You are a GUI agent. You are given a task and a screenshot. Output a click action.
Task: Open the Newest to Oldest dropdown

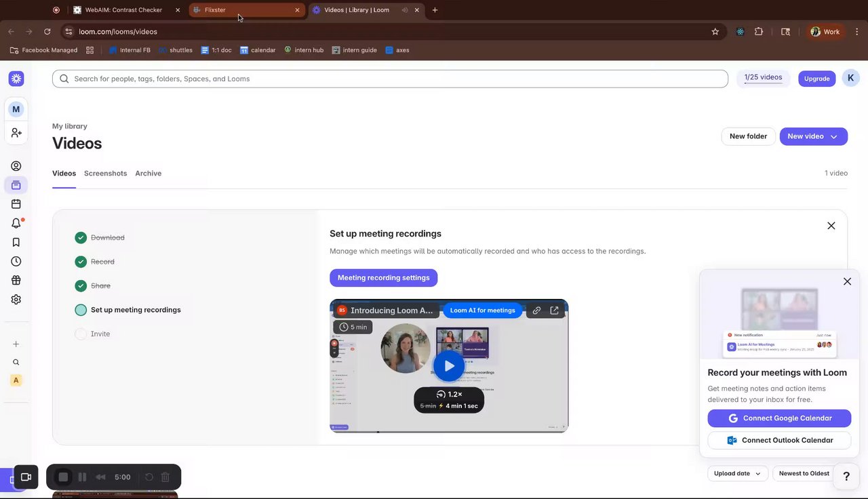(x=805, y=473)
